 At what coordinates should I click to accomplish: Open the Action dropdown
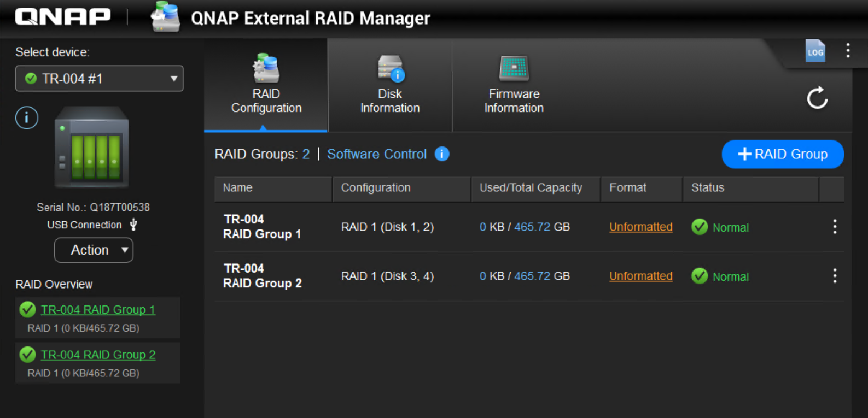(x=94, y=250)
